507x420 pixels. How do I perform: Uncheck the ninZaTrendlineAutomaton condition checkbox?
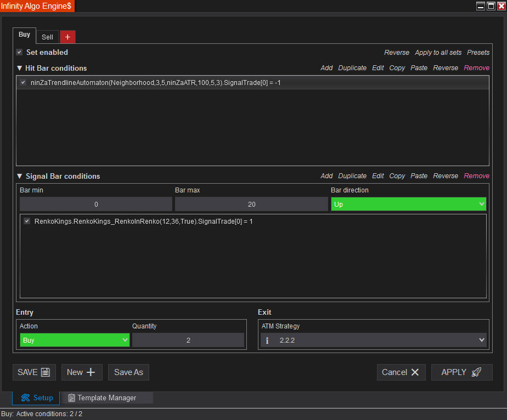pyautogui.click(x=23, y=82)
